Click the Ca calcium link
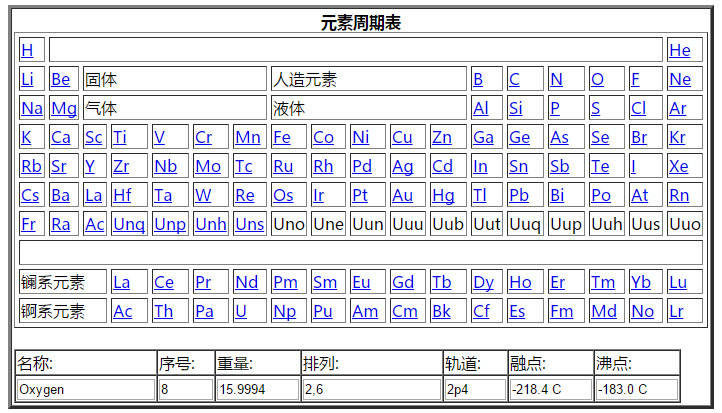This screenshot has width=722, height=413. 60,137
